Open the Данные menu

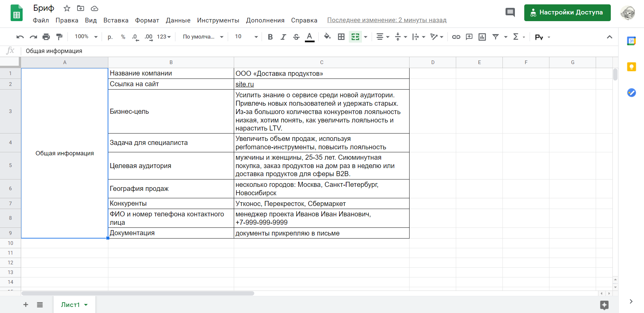pos(178,20)
